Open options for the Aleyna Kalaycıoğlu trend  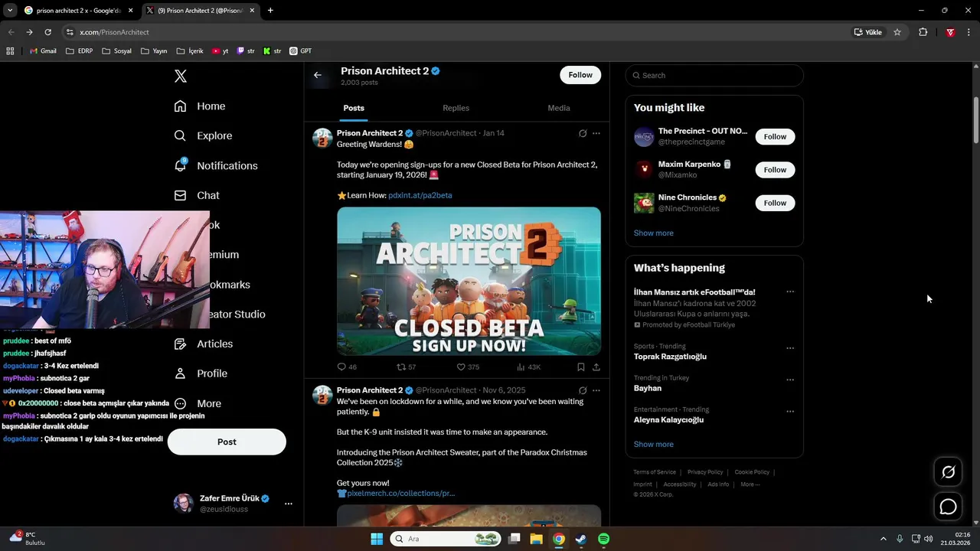(790, 412)
